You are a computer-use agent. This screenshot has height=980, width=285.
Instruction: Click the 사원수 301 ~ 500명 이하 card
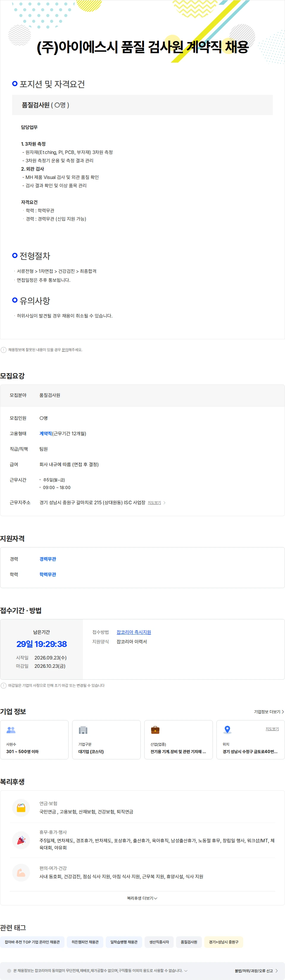point(34,739)
